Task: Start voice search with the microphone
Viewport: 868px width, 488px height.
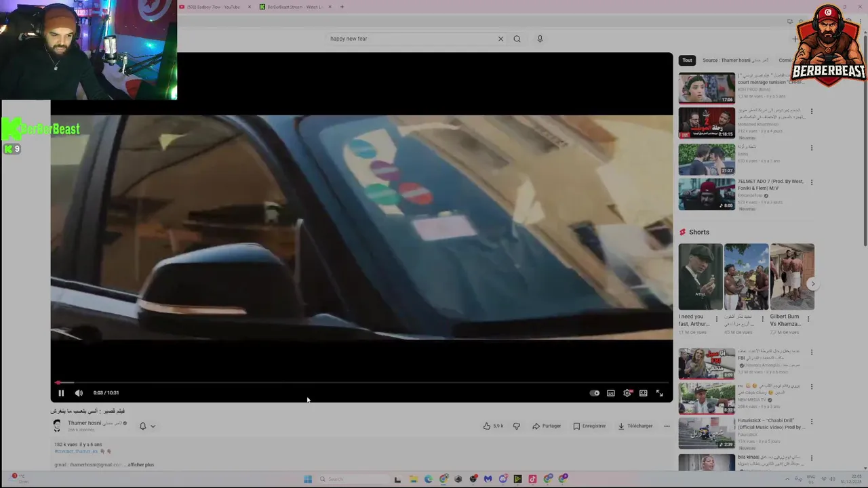Action: pos(540,39)
